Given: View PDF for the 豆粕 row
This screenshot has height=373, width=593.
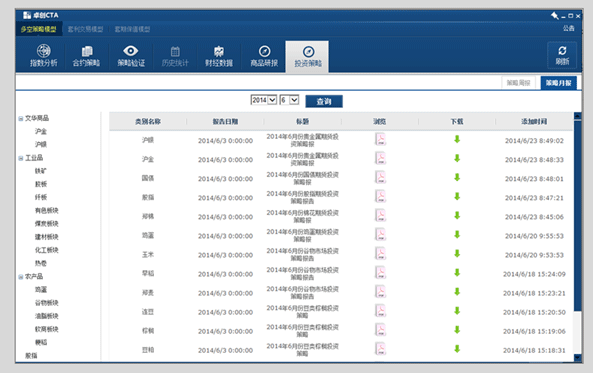Looking at the screenshot, I should point(380,349).
